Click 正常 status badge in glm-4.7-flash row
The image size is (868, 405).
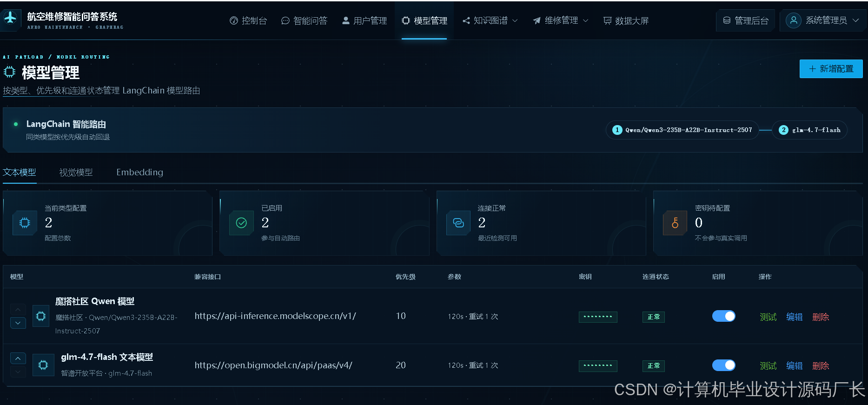[654, 366]
